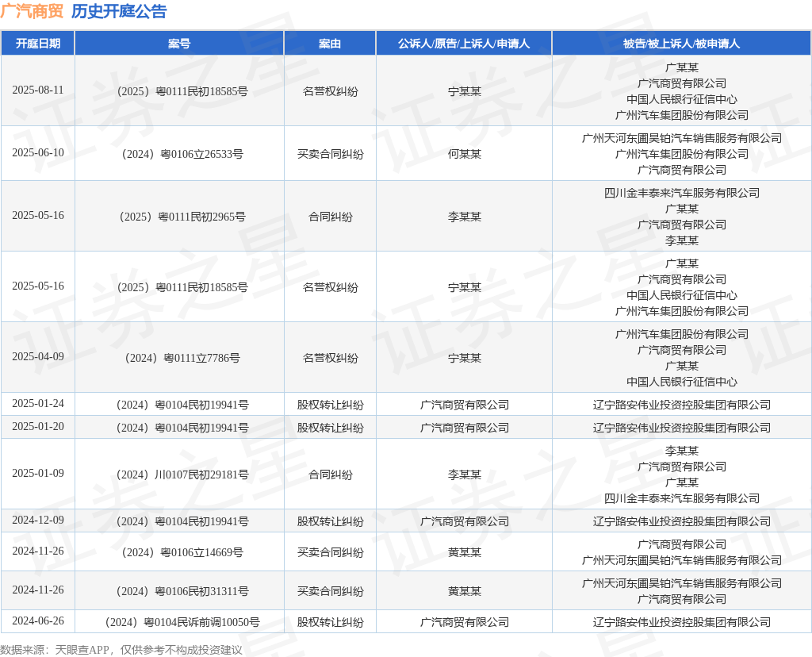The height and width of the screenshot is (657, 812).
Task: Click plaintiff 广汽商贸有限公司 in the 2025-01-20 row
Action: [x=464, y=428]
